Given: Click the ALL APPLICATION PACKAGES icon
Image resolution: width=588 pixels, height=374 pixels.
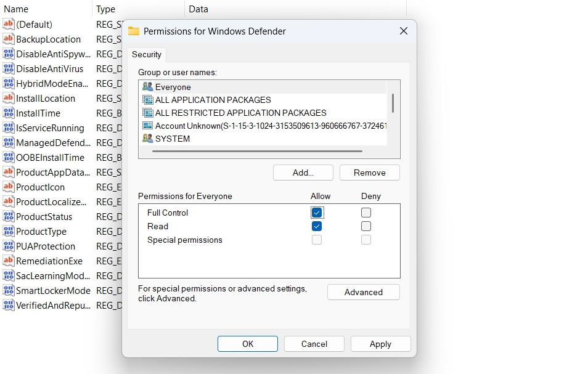Looking at the screenshot, I should [x=148, y=100].
